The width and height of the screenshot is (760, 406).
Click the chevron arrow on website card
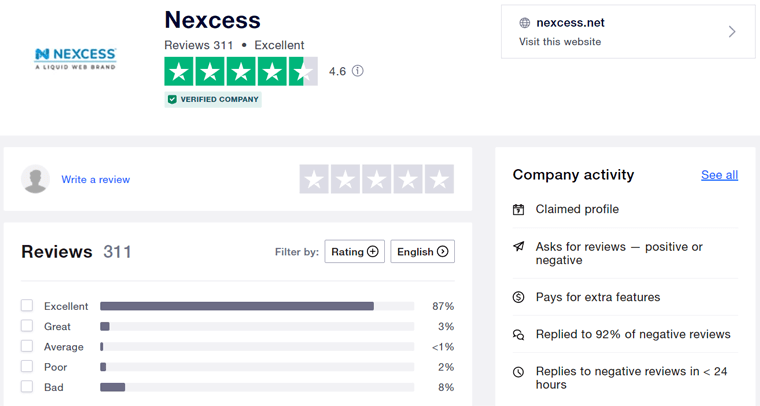tap(731, 32)
